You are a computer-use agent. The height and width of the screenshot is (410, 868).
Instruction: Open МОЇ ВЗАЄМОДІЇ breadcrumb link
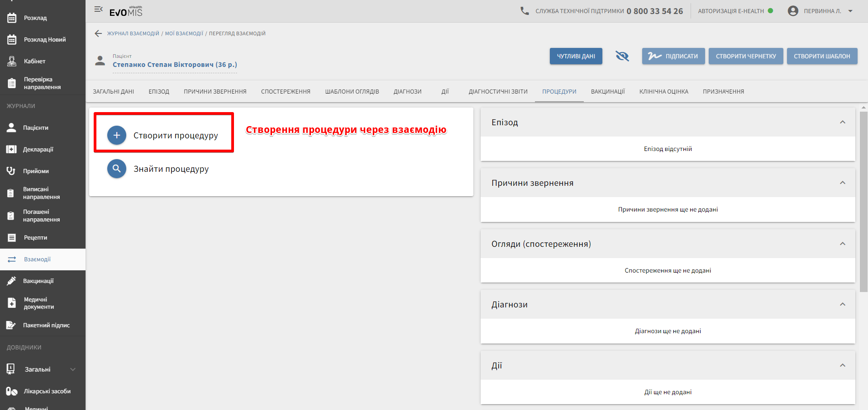click(x=184, y=33)
